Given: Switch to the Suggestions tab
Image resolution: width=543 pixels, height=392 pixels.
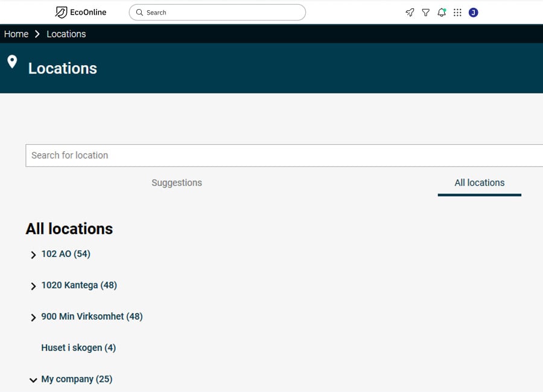Looking at the screenshot, I should pyautogui.click(x=177, y=183).
